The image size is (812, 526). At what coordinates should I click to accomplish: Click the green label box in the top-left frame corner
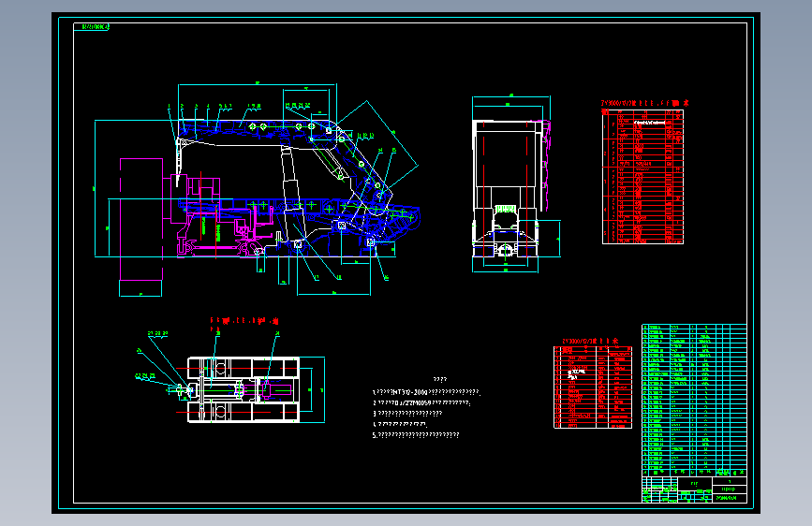pyautogui.click(x=92, y=27)
